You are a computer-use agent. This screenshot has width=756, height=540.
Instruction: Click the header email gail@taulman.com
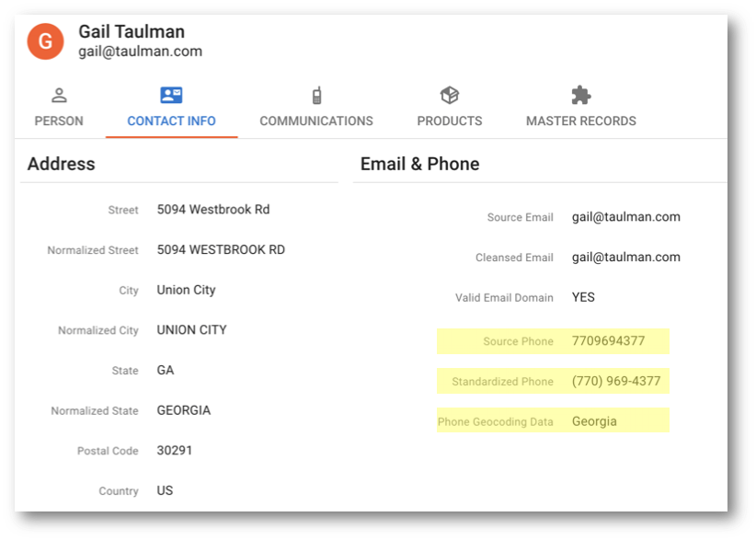pos(141,52)
